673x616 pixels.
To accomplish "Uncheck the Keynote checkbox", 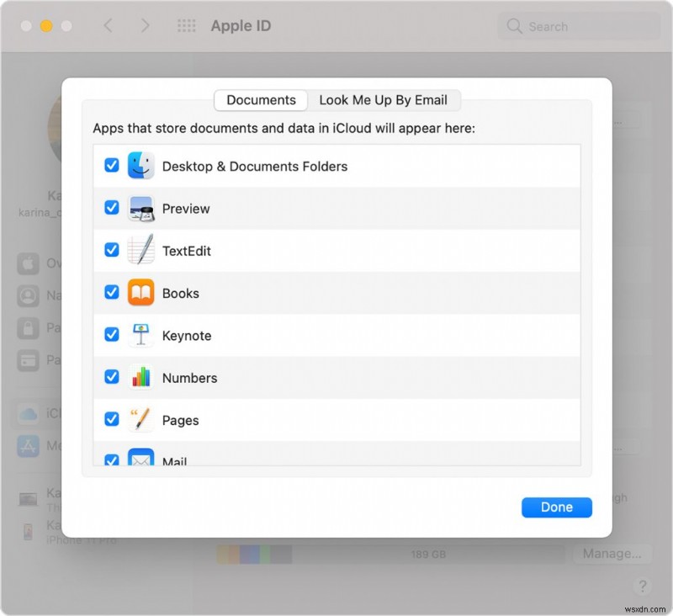I will [x=111, y=335].
